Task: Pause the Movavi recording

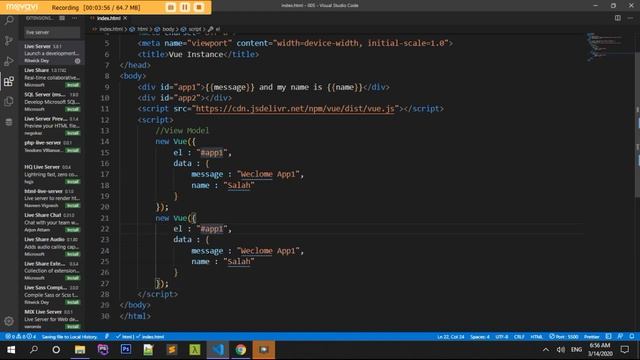Action: pyautogui.click(x=185, y=7)
